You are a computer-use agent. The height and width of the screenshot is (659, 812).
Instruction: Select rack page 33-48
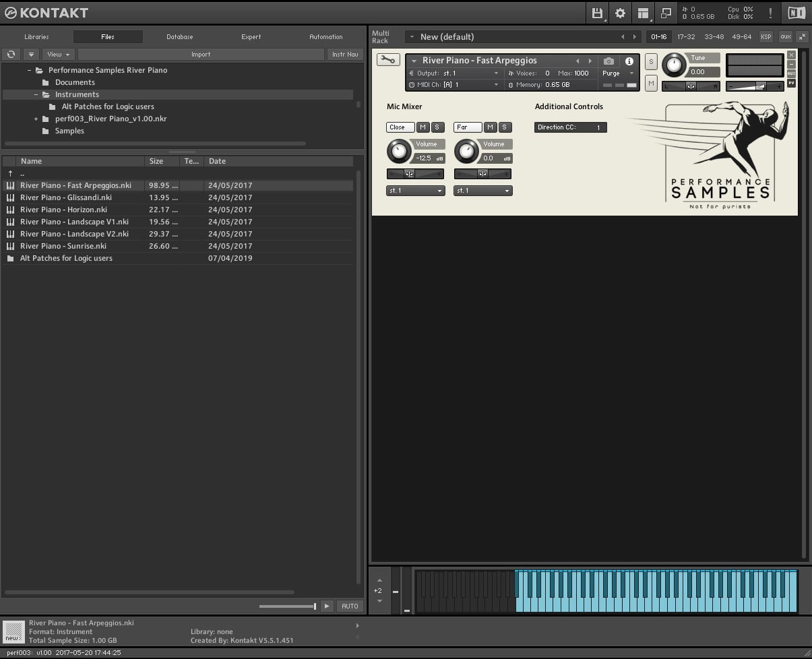(x=714, y=36)
